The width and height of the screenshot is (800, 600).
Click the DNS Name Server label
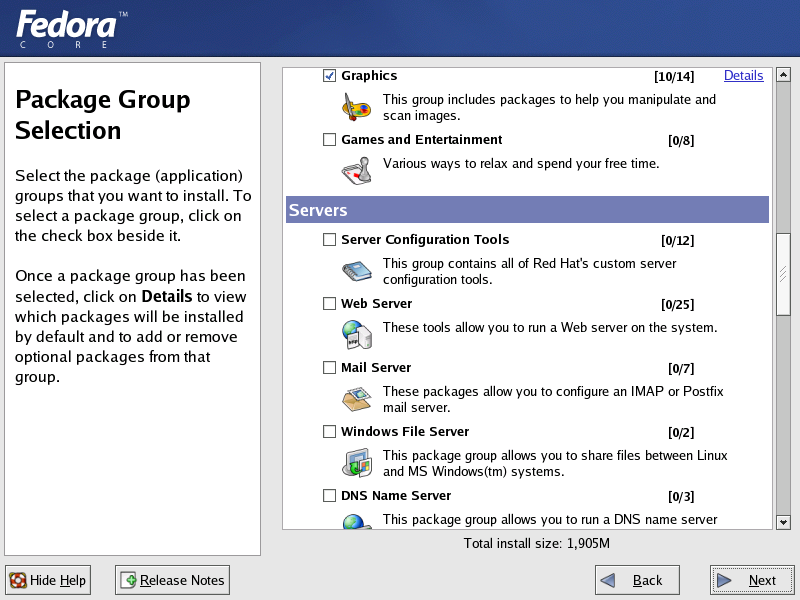(x=396, y=496)
